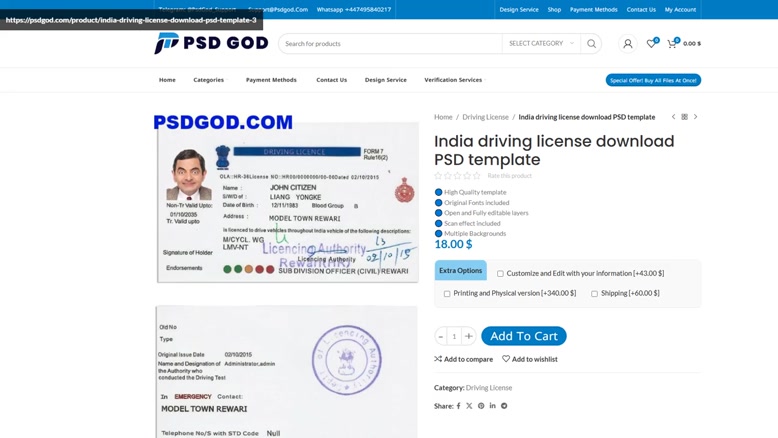Click the search magnifier icon
Image resolution: width=778 pixels, height=438 pixels.
[591, 44]
